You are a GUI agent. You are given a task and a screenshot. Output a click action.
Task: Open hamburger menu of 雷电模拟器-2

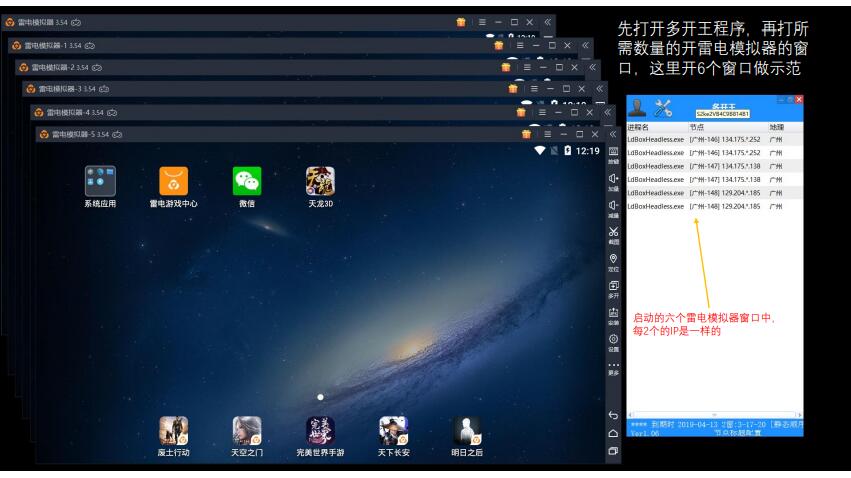[527, 67]
